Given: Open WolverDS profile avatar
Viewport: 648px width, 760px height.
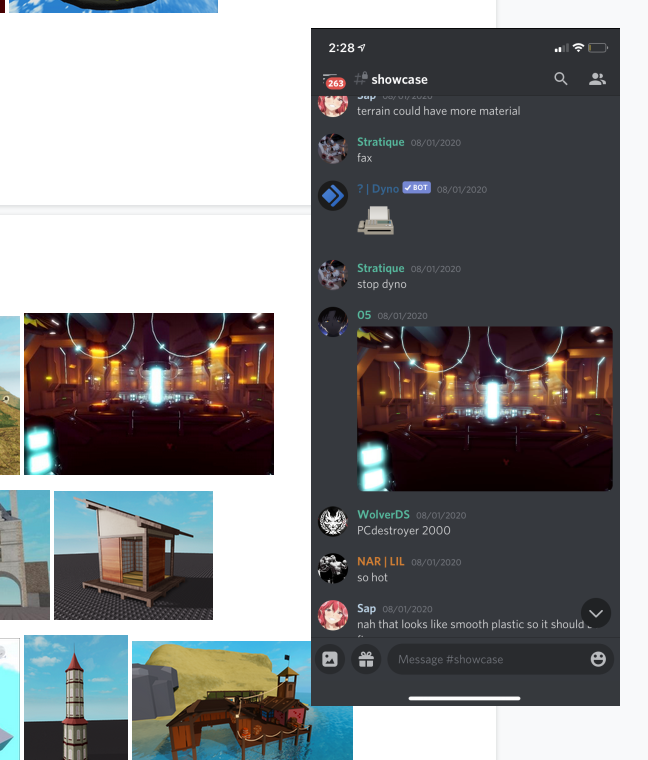Looking at the screenshot, I should tap(333, 522).
